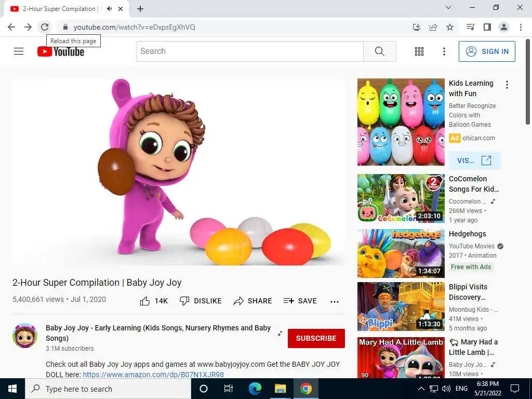Open the Amazon doll link
The height and width of the screenshot is (399, 532).
(x=153, y=375)
